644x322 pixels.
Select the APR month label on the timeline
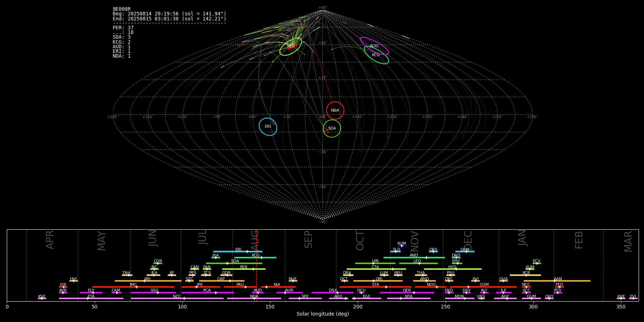(50, 240)
